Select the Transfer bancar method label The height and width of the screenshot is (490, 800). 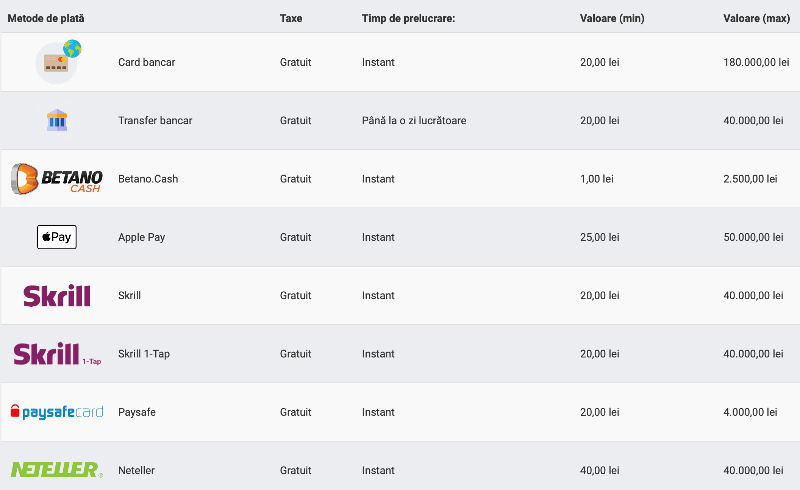pyautogui.click(x=155, y=121)
